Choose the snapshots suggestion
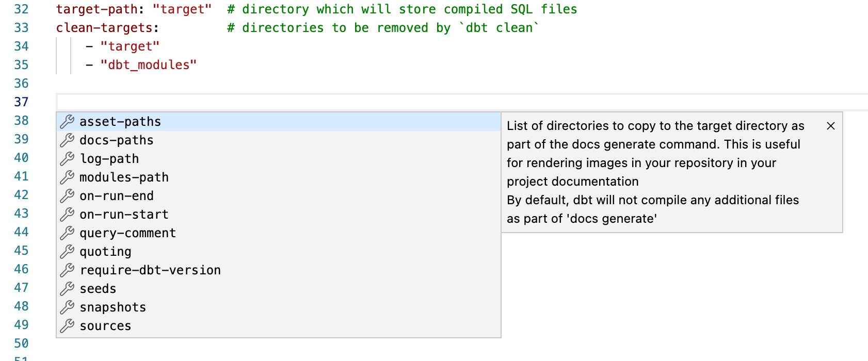This screenshot has height=361, width=868. click(x=279, y=307)
